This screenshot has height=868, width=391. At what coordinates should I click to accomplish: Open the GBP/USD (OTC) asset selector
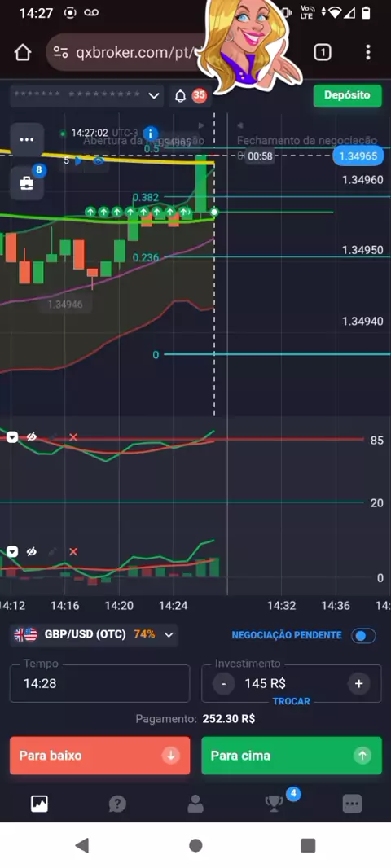coord(94,634)
